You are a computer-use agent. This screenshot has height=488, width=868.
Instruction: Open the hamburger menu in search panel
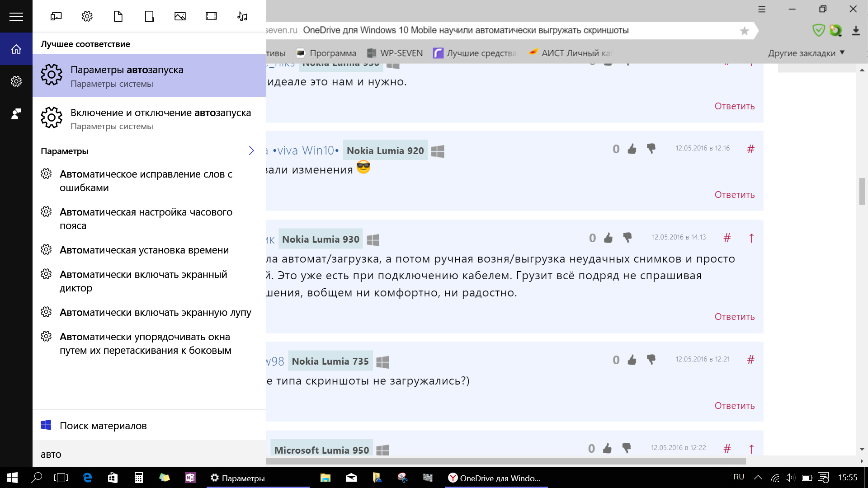tap(16, 17)
